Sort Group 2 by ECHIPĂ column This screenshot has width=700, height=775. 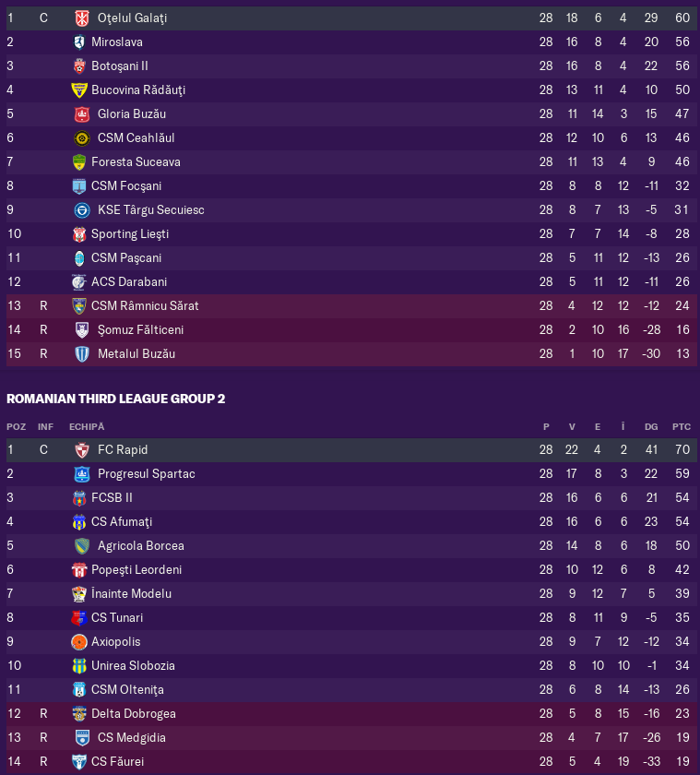tap(87, 426)
